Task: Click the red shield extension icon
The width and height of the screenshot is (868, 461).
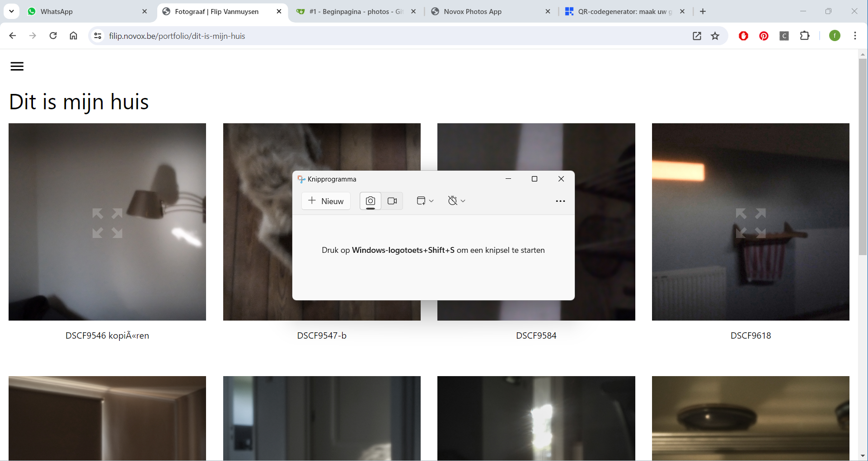Action: point(743,36)
